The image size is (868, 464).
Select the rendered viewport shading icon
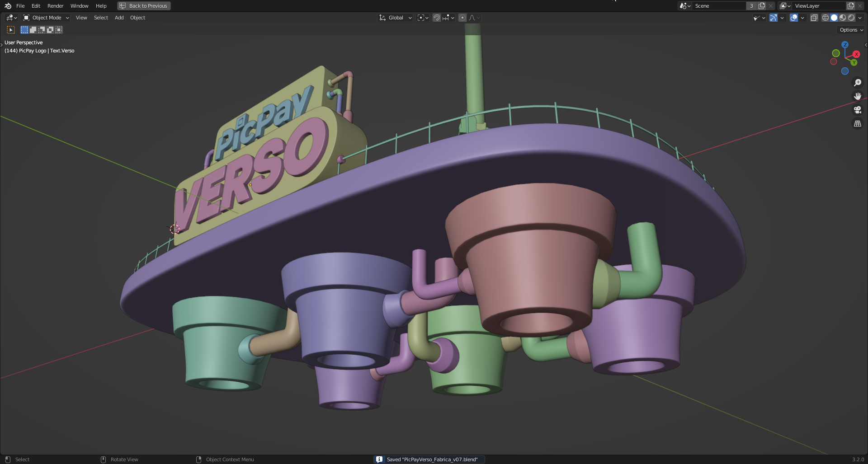851,18
